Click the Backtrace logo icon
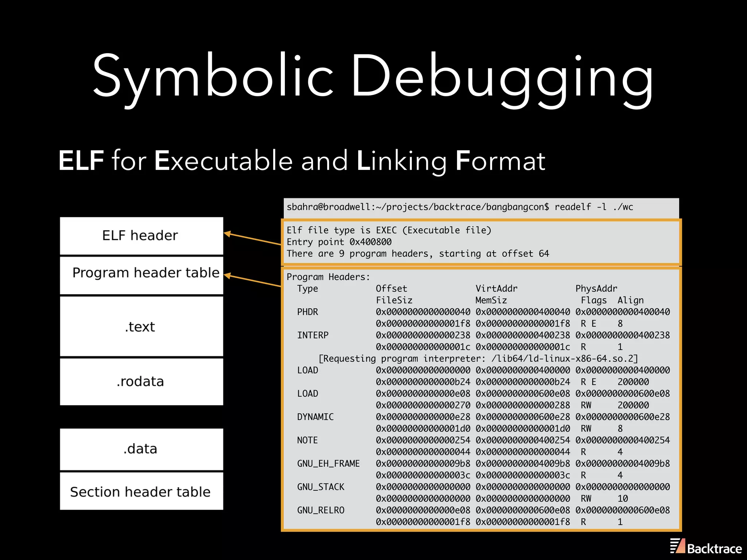 point(677,546)
